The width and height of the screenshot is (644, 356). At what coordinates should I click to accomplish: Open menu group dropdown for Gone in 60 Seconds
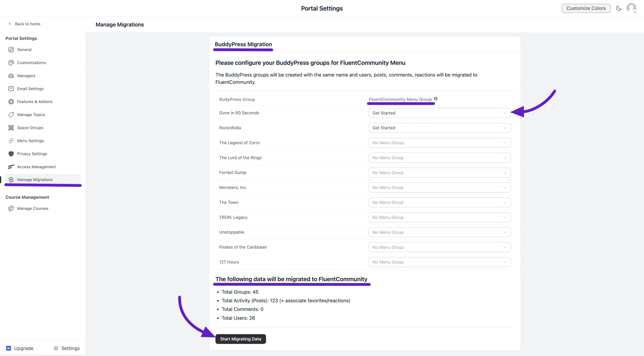point(439,113)
